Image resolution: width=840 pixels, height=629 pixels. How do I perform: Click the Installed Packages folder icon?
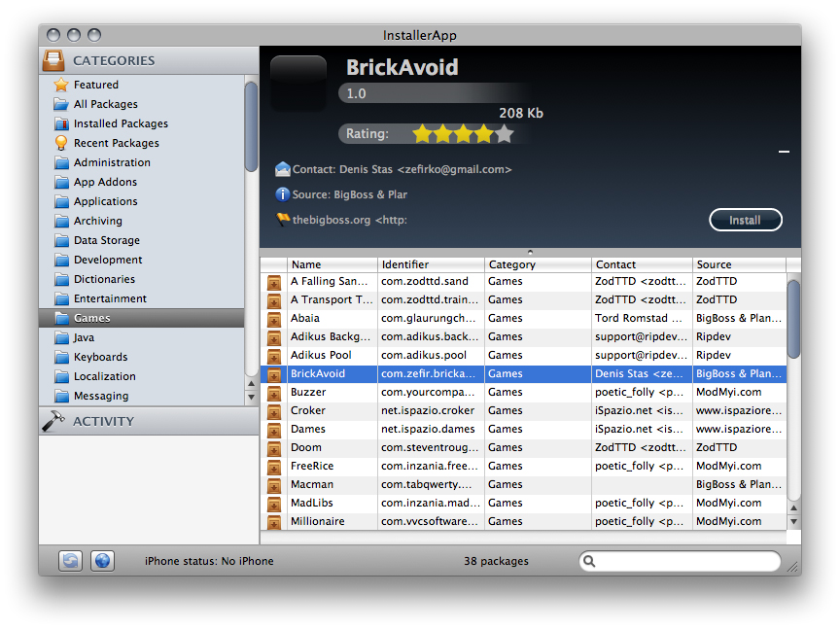[x=61, y=123]
